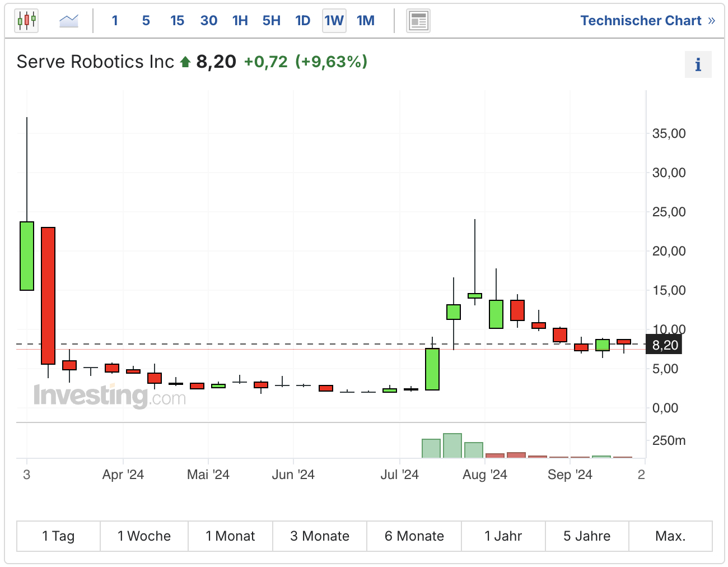Select the 1M interval
Screen dimensions: 728x567
point(366,21)
